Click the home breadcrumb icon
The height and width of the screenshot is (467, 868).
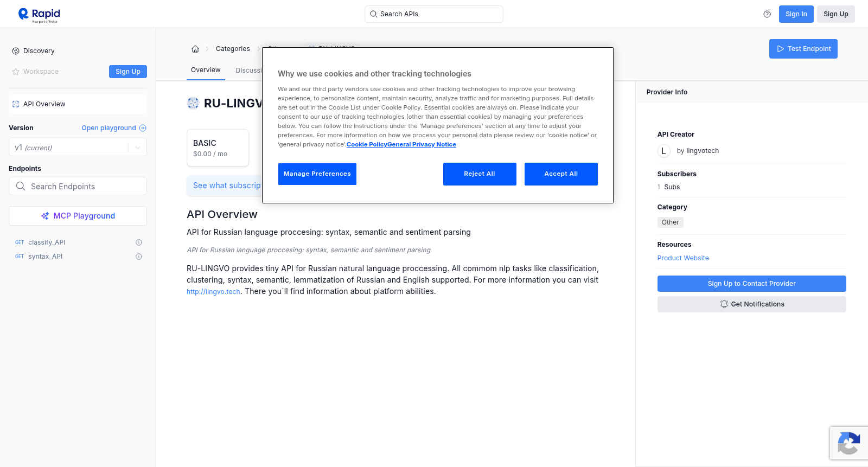pyautogui.click(x=195, y=49)
